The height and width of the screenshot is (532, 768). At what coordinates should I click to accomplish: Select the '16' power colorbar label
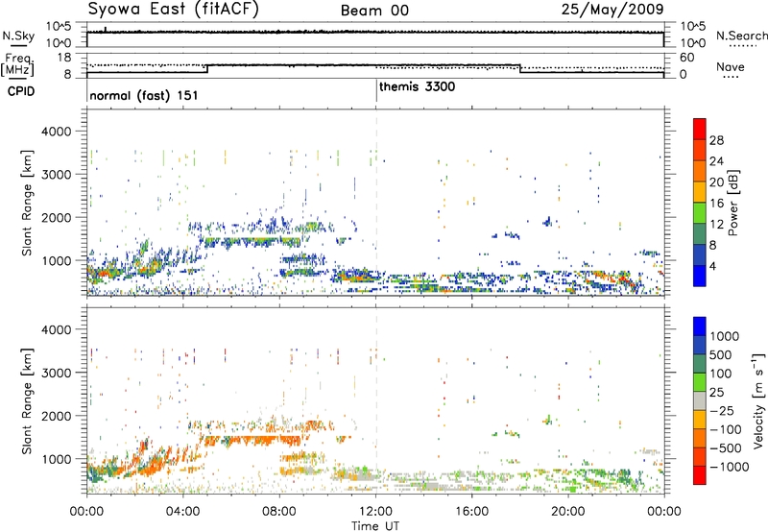point(716,204)
